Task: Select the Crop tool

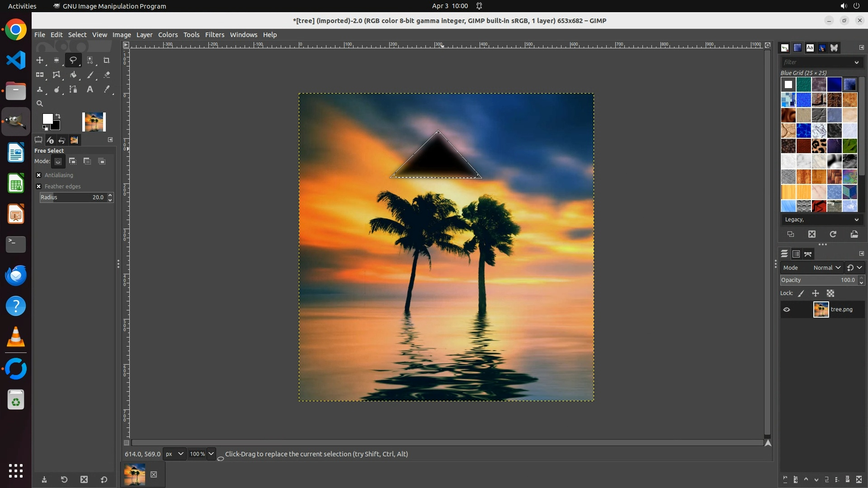Action: tap(107, 60)
